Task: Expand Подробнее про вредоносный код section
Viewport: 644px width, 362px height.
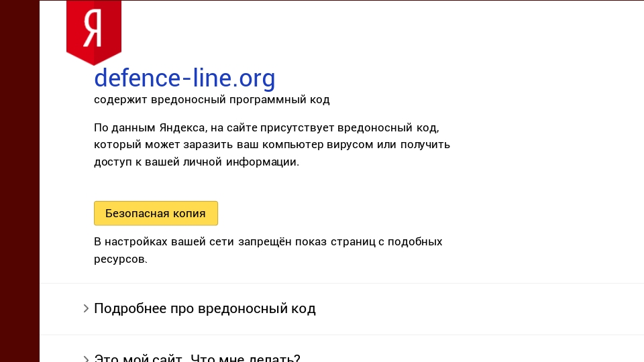Action: (x=205, y=308)
